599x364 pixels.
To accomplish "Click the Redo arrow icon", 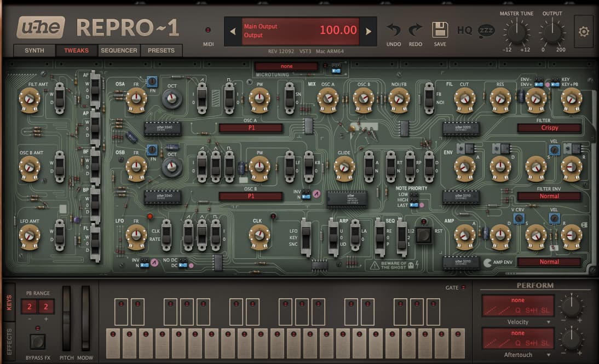I will pos(415,30).
